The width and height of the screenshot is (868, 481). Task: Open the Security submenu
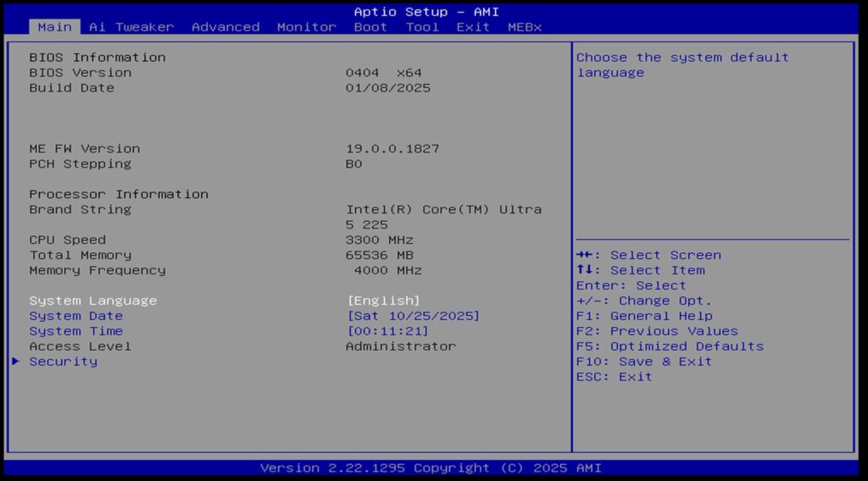(64, 362)
